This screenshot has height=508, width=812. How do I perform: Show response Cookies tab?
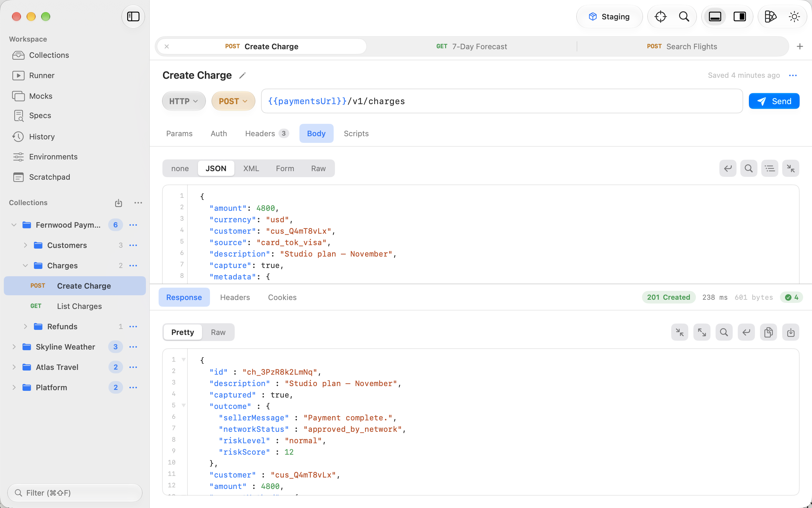point(282,297)
